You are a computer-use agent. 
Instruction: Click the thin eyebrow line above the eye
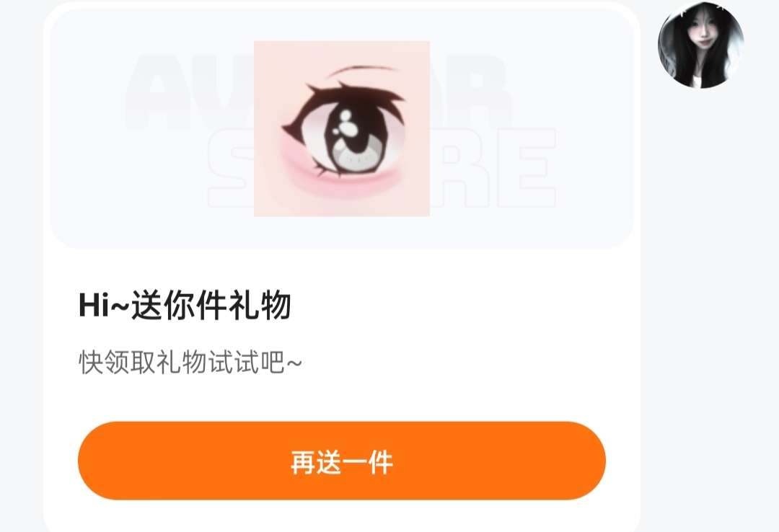click(x=361, y=71)
